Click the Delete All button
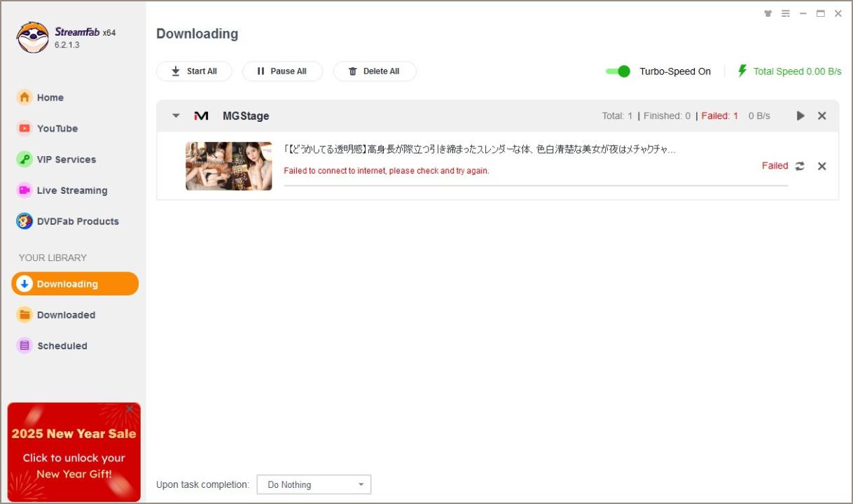The height and width of the screenshot is (504, 853). pos(375,71)
